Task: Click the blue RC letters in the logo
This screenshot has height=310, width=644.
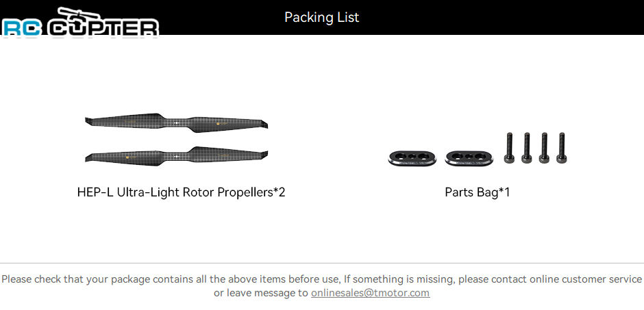Action: tap(22, 29)
